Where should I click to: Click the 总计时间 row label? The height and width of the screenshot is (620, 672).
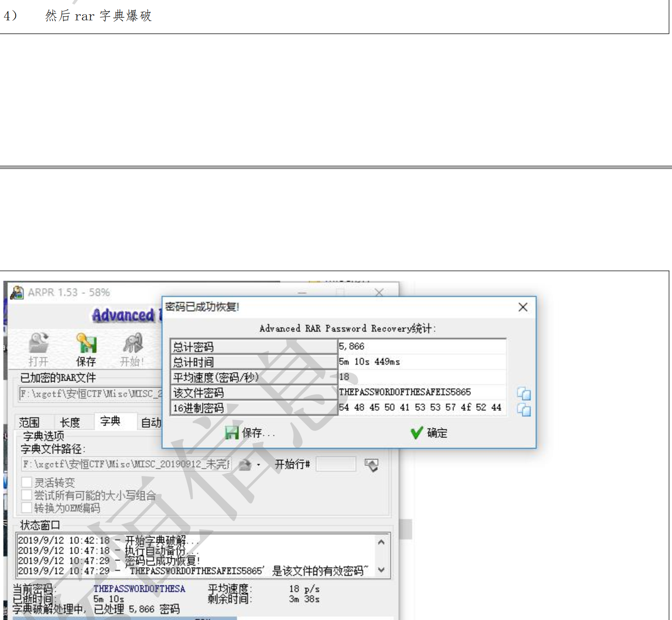click(253, 362)
